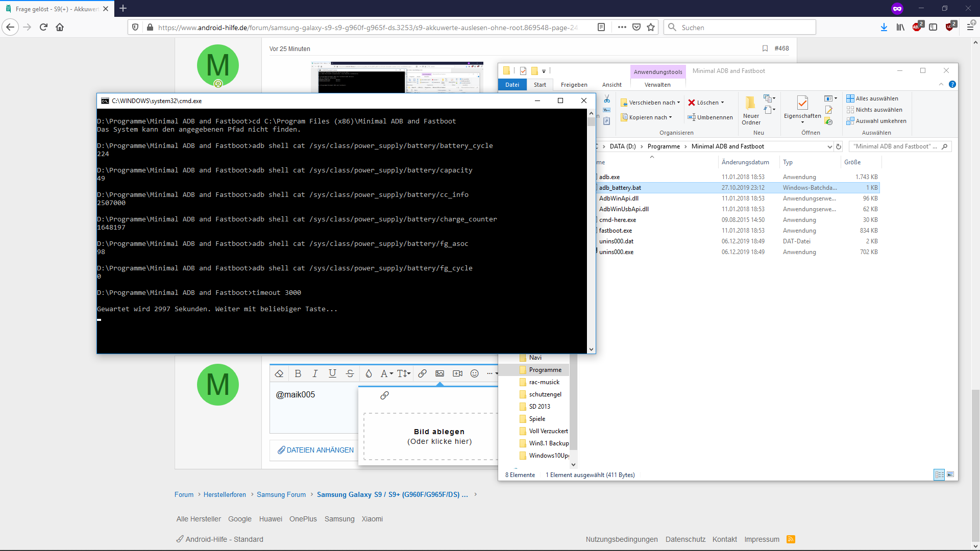Toggle strikethrough formatting in forum editor
Screen dimensions: 980x551
[x=350, y=373]
